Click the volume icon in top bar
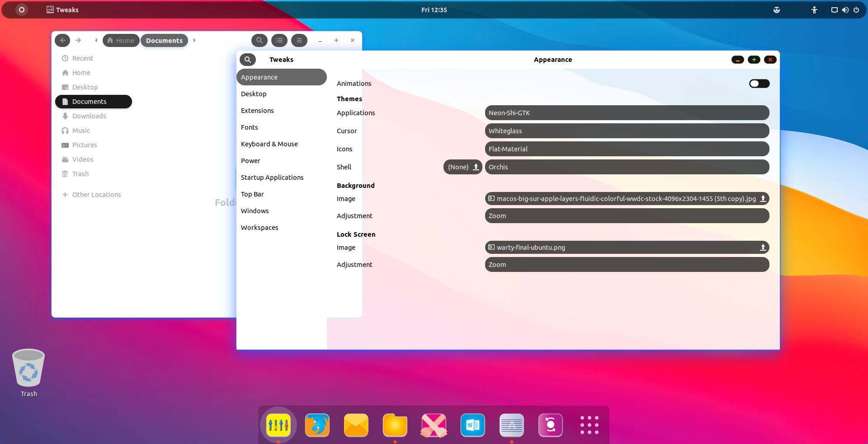 (x=845, y=10)
